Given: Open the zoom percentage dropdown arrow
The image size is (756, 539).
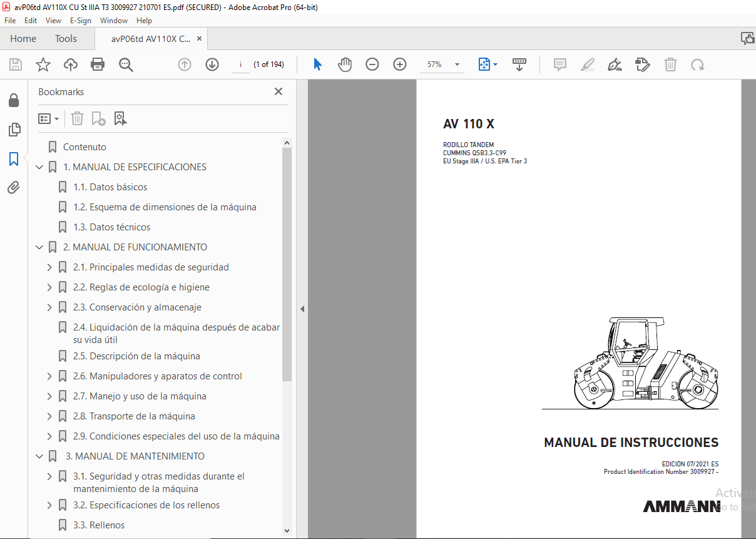Looking at the screenshot, I should coord(457,64).
